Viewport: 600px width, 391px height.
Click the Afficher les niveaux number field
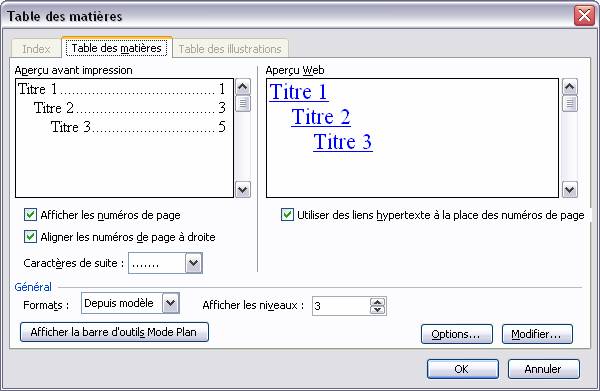[x=341, y=306]
